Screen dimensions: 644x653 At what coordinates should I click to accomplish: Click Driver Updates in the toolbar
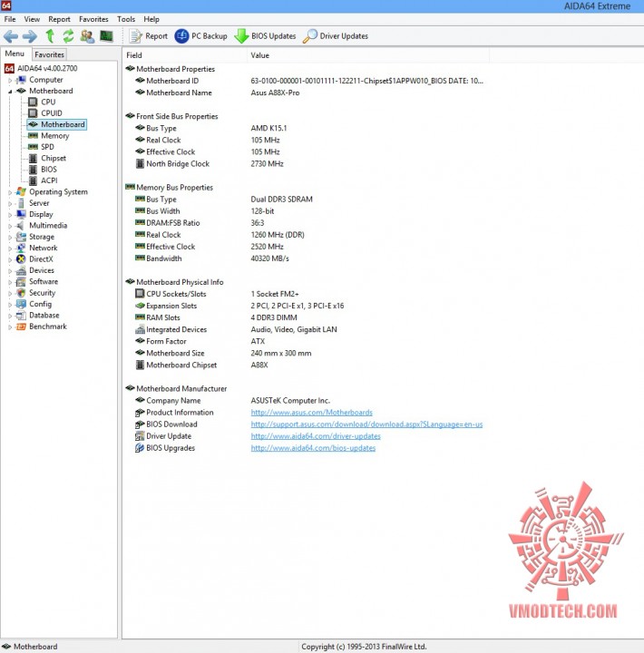pyautogui.click(x=336, y=36)
